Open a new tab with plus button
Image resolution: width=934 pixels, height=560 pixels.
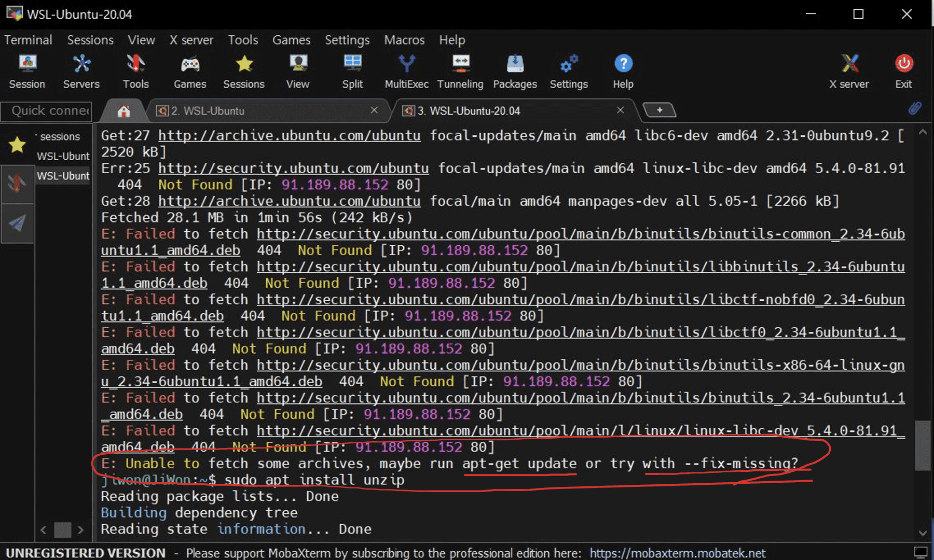pyautogui.click(x=660, y=110)
